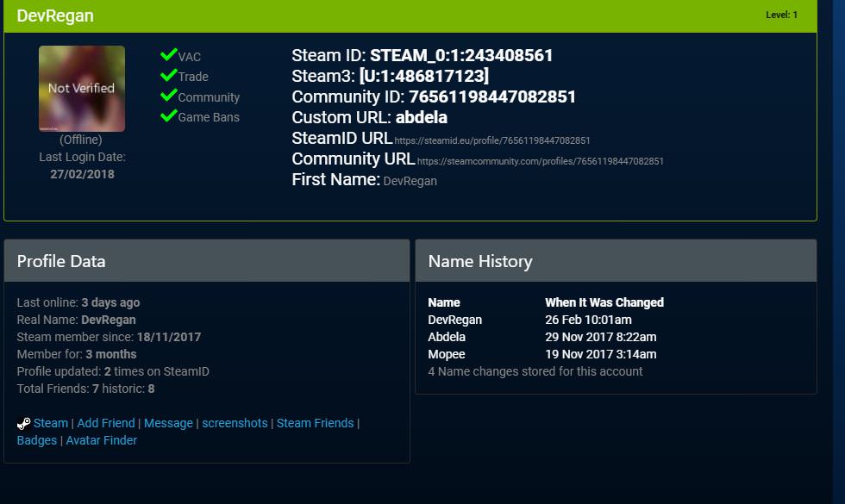
Task: Click the Name column header
Action: coord(444,302)
